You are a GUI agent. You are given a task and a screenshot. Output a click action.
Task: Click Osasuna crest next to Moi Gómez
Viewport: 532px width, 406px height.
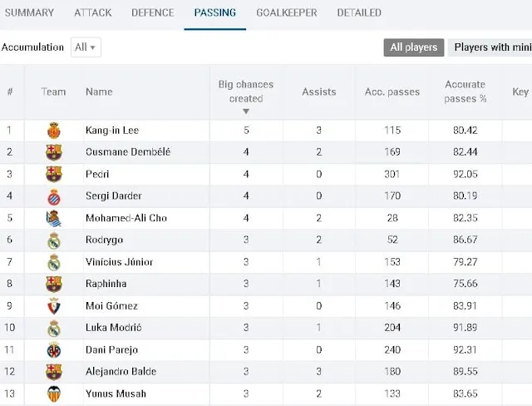54,306
